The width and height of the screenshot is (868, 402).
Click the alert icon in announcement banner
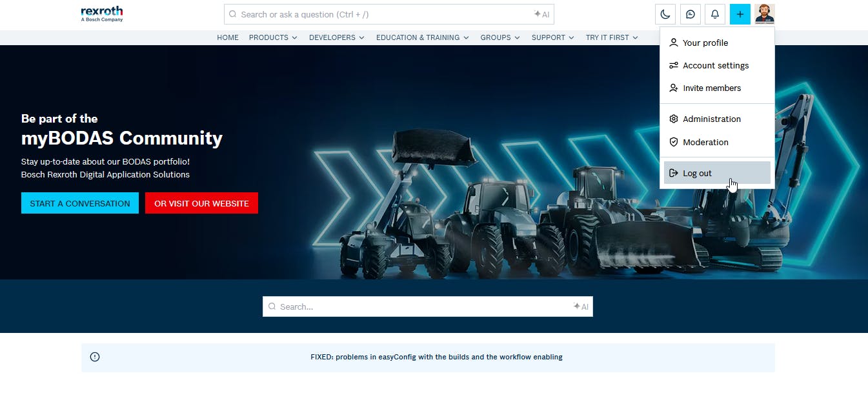(95, 357)
